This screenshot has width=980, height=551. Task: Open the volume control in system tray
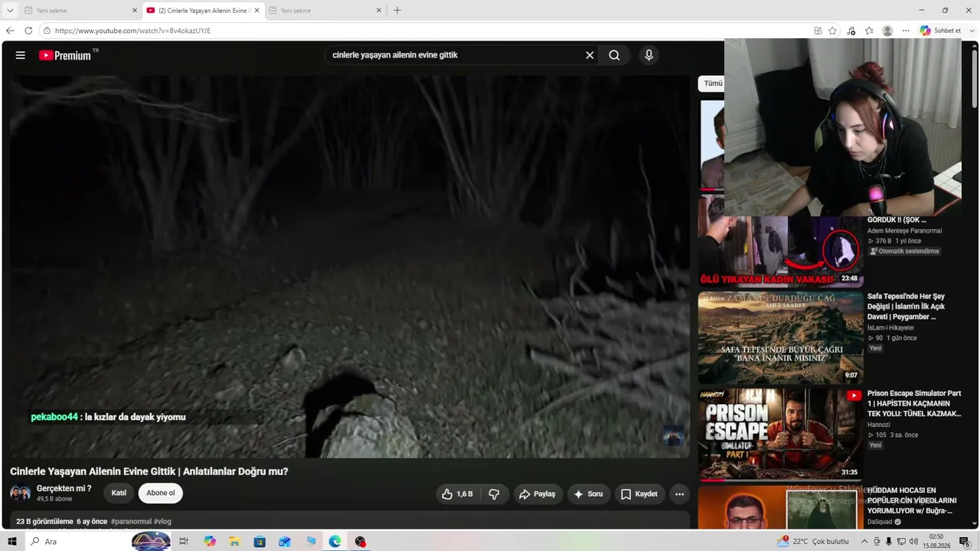click(913, 542)
